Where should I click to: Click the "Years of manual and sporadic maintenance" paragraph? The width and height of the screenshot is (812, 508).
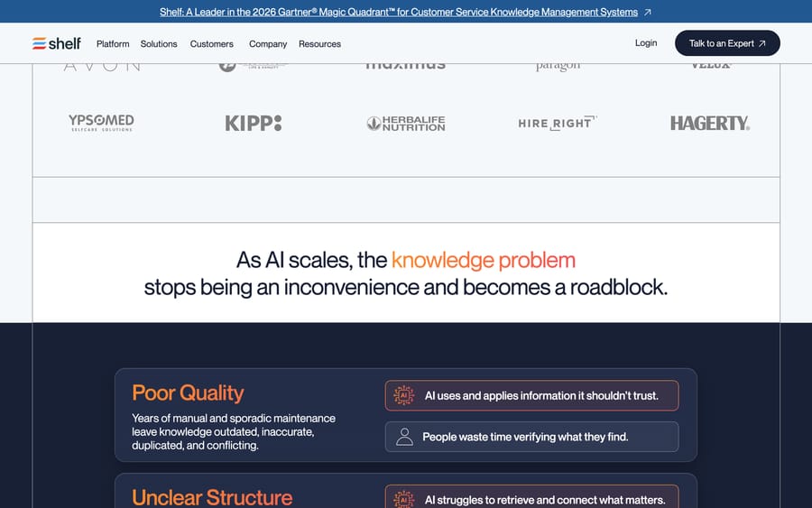point(234,431)
